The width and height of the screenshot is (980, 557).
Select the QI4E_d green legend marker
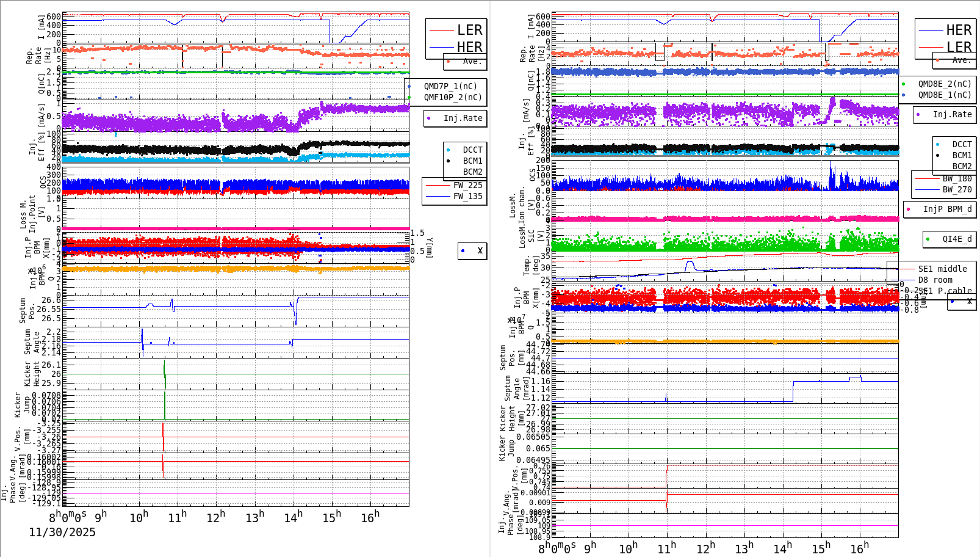pos(928,239)
